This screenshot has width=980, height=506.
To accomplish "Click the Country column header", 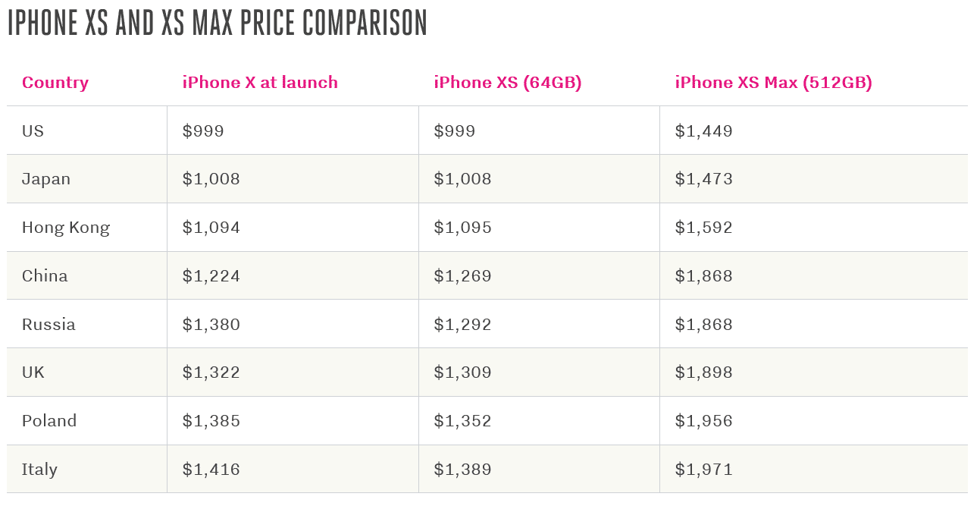I will pos(55,83).
